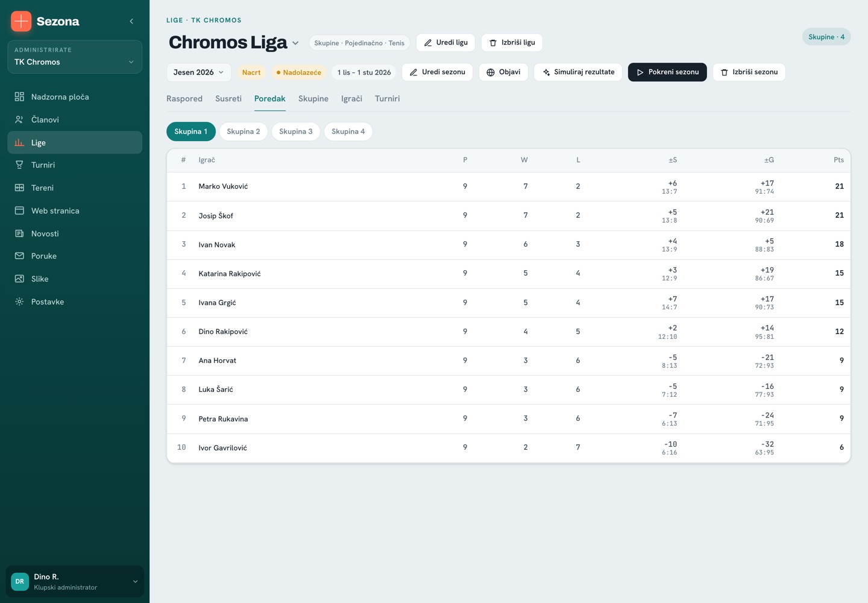Click trash icon in Izbriši ligu
Image resolution: width=868 pixels, height=603 pixels.
point(493,43)
